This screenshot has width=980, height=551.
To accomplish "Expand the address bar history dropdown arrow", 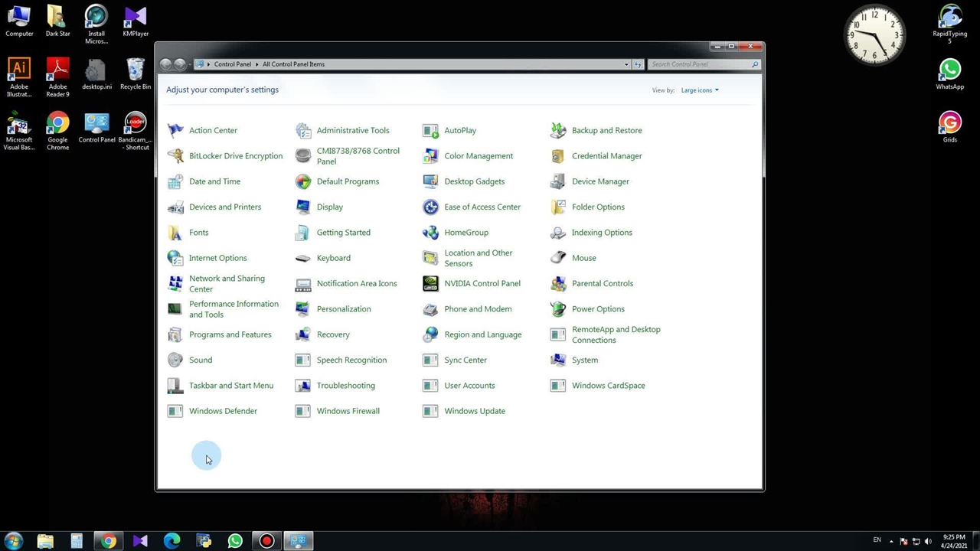I will 626,64.
